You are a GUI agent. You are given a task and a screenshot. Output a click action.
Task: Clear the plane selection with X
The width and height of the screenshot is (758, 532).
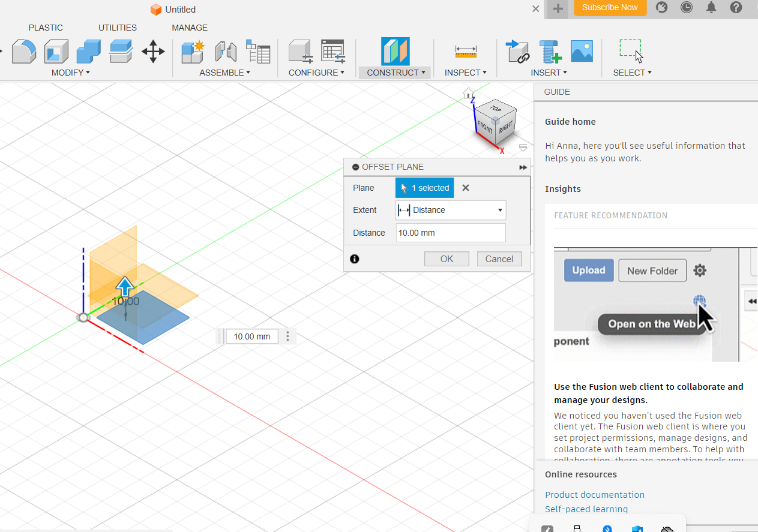tap(466, 188)
